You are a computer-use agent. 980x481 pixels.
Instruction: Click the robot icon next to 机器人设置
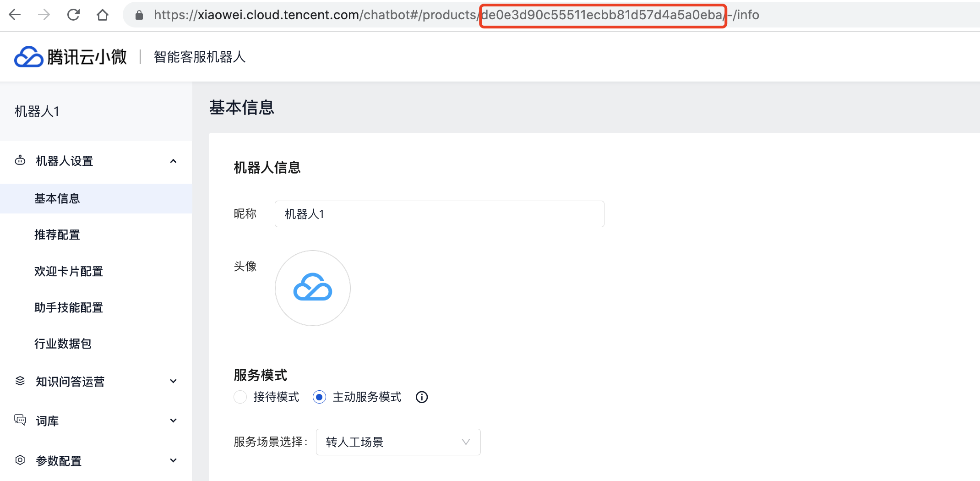20,161
